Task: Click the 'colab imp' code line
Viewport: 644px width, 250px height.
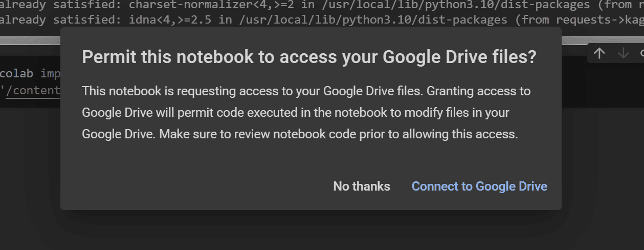Action: pyautogui.click(x=30, y=73)
